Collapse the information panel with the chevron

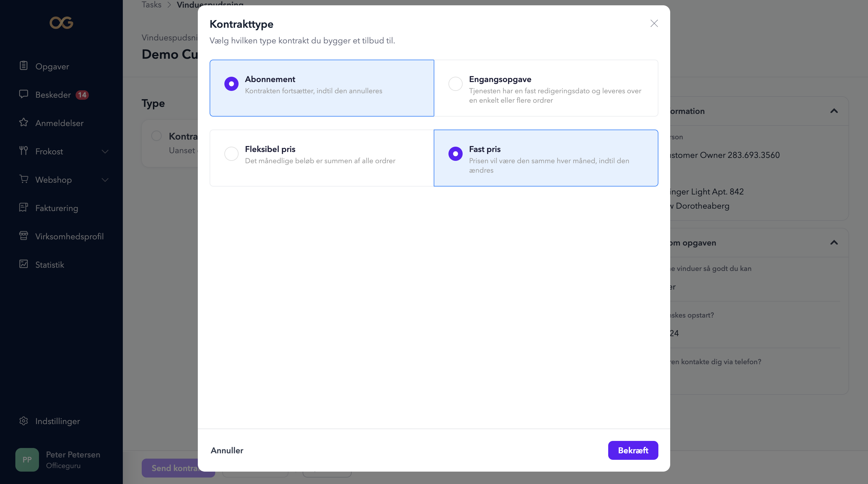(x=834, y=111)
